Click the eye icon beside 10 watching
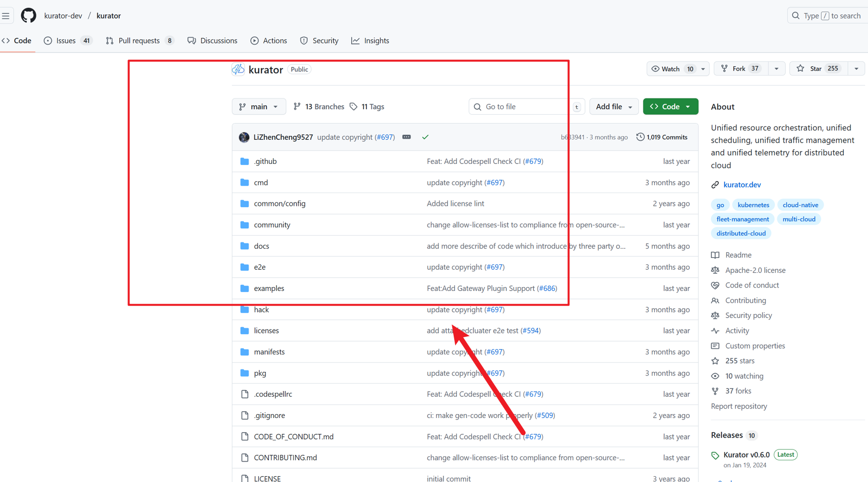The width and height of the screenshot is (868, 482). point(715,376)
